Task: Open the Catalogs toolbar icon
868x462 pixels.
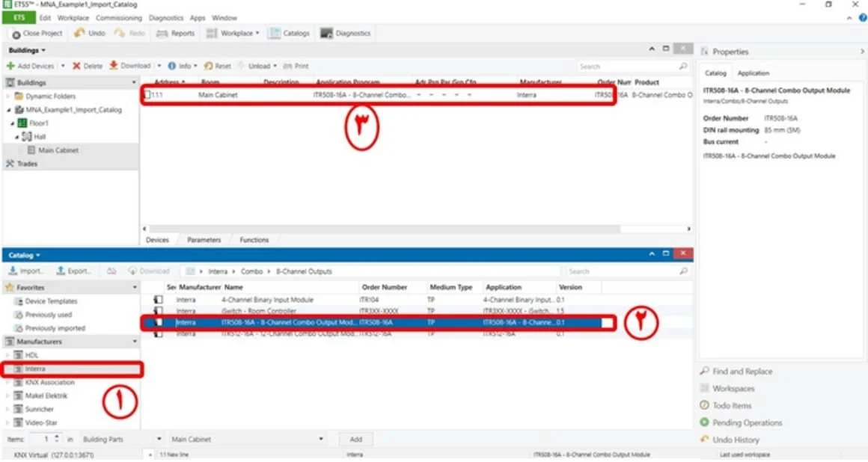Action: (275, 33)
